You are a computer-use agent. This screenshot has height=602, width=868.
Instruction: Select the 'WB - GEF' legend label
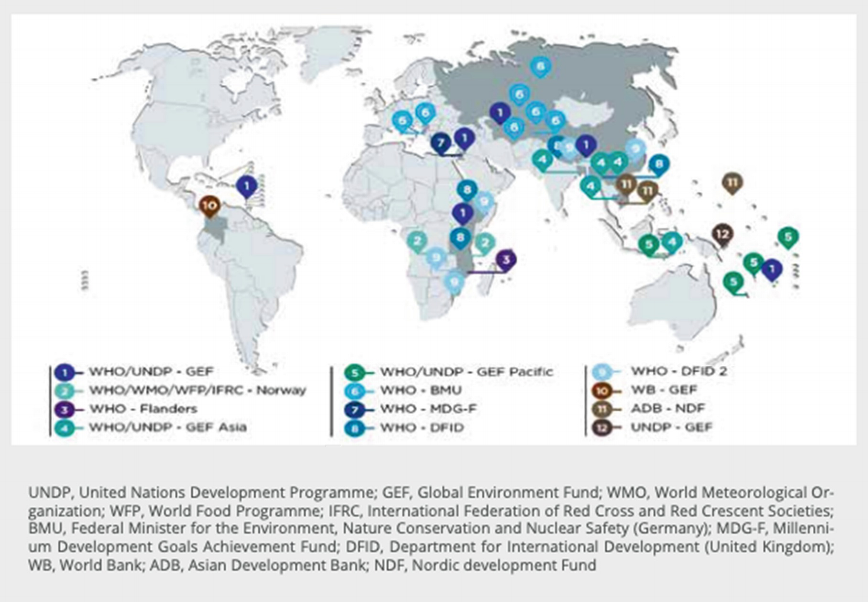(663, 389)
